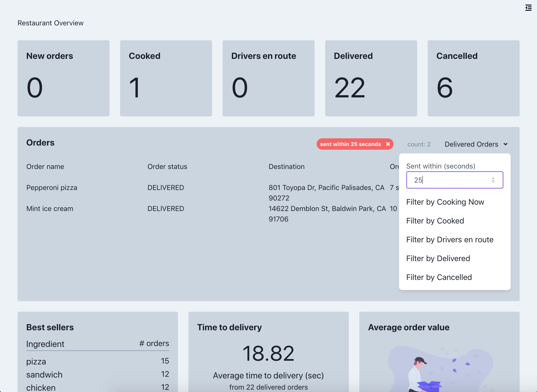Click the Time to delivery heading
Viewport: 537px width, 392px height.
pos(229,327)
